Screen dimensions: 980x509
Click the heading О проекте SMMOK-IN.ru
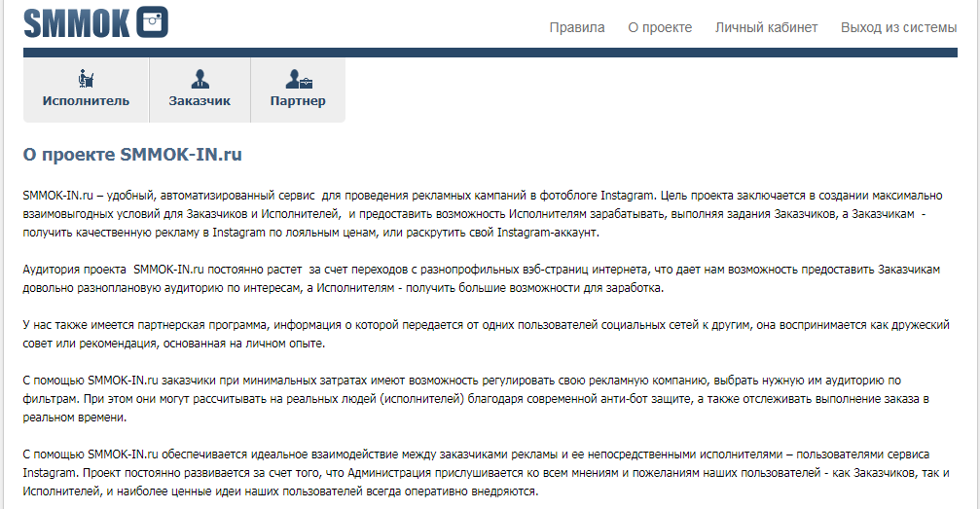click(132, 155)
